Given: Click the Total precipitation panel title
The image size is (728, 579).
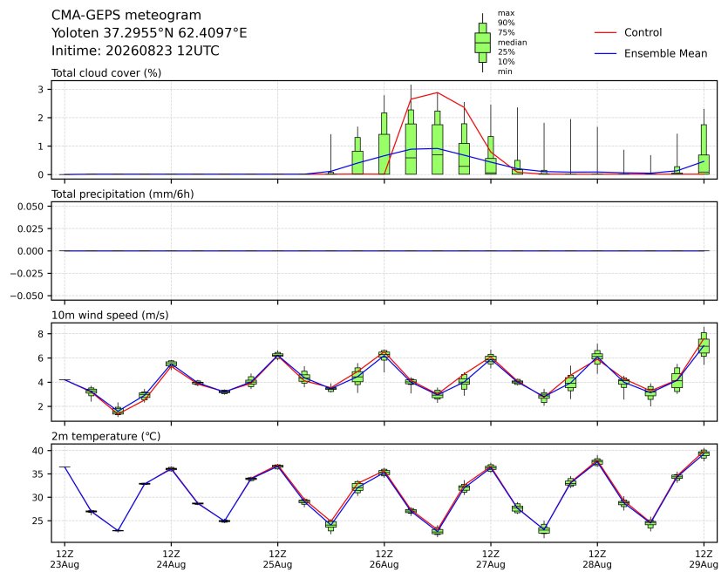Looking at the screenshot, I should (x=123, y=194).
